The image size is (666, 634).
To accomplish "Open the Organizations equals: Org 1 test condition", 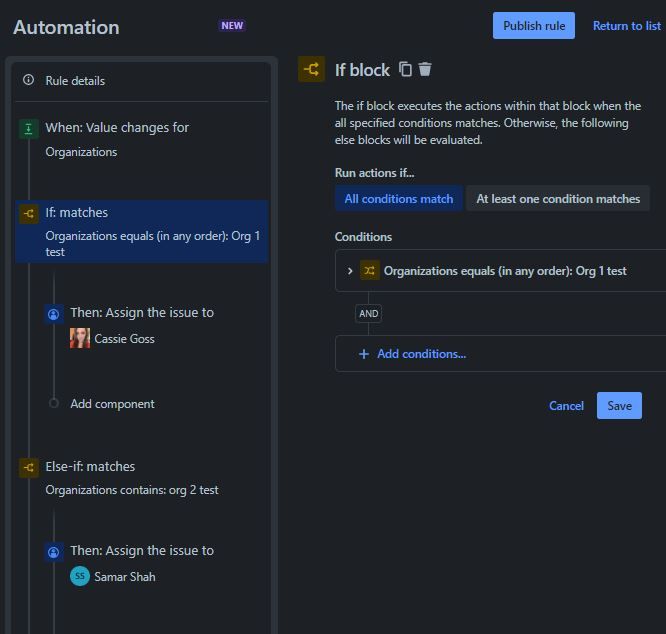I will [500, 271].
